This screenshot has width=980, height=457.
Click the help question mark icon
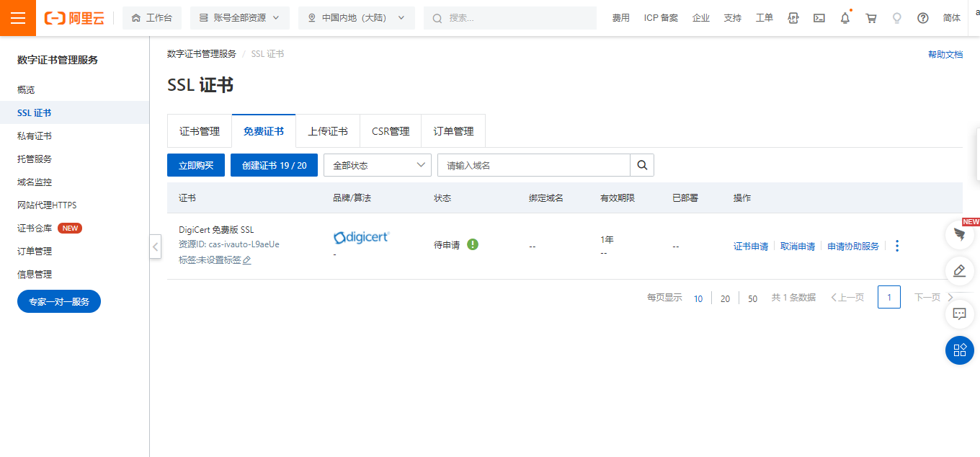point(923,18)
